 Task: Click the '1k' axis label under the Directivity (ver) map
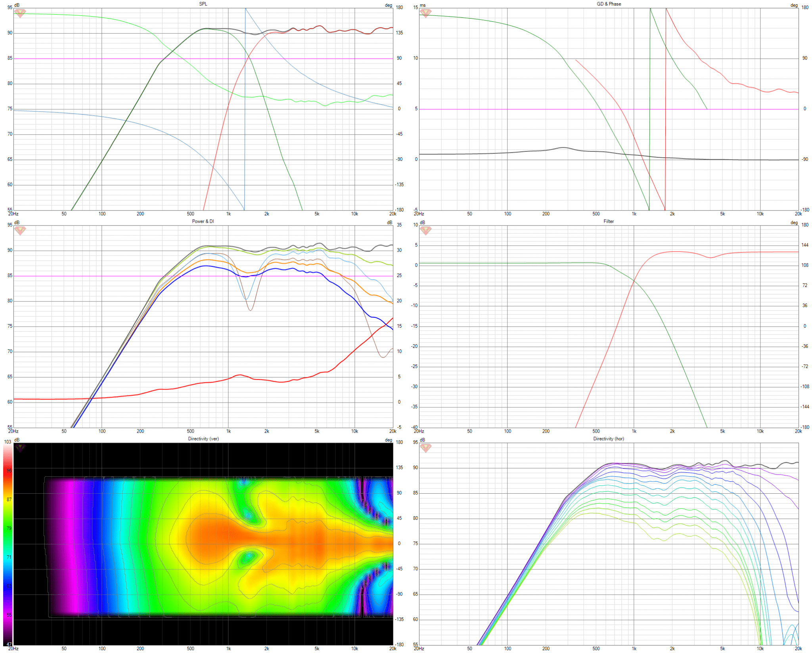[x=228, y=649]
